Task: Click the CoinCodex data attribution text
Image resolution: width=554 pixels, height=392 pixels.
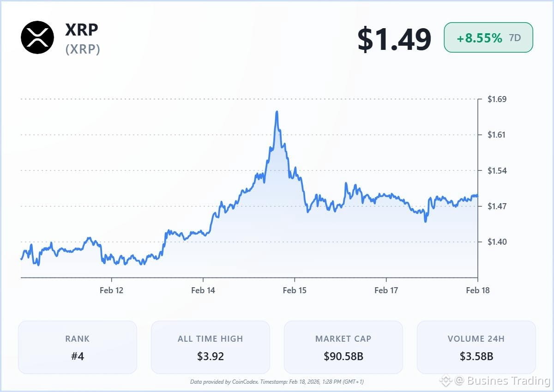Action: click(x=277, y=382)
